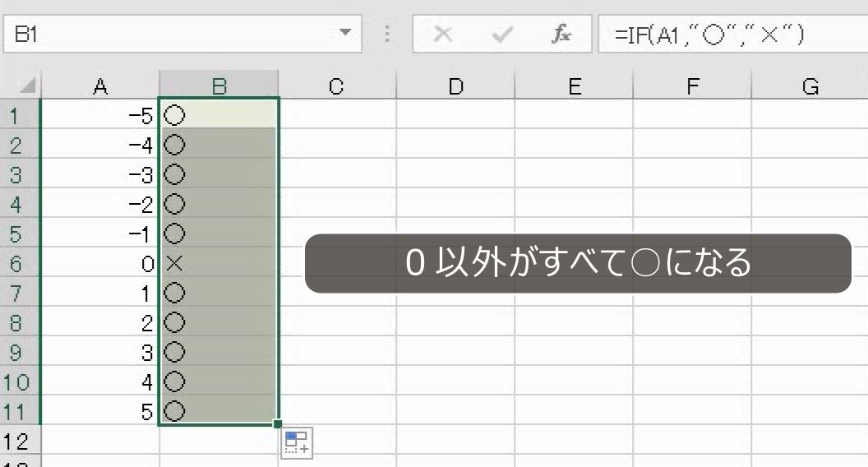The image size is (868, 467).
Task: Cancel the entry with the X icon
Action: click(443, 35)
